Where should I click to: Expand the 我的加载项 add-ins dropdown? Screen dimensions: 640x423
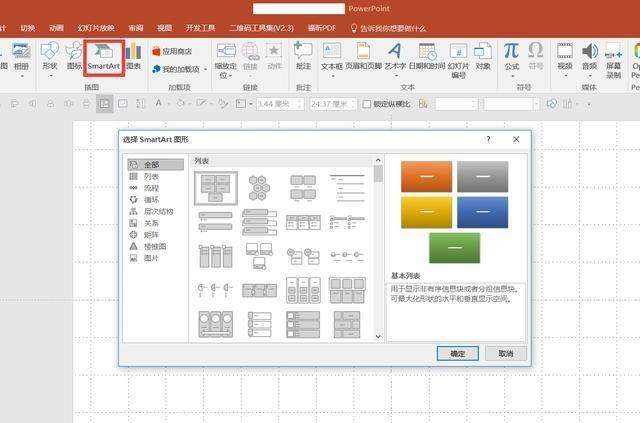205,69
